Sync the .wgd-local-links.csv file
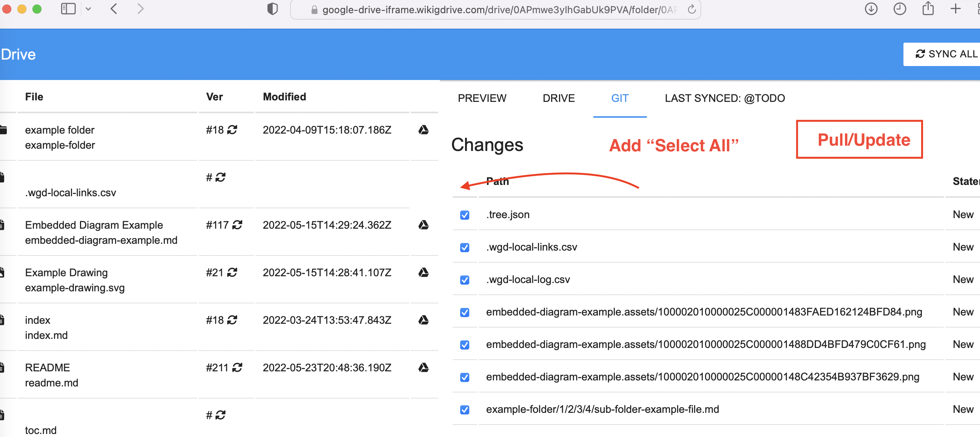The height and width of the screenshot is (437, 980). point(220,177)
